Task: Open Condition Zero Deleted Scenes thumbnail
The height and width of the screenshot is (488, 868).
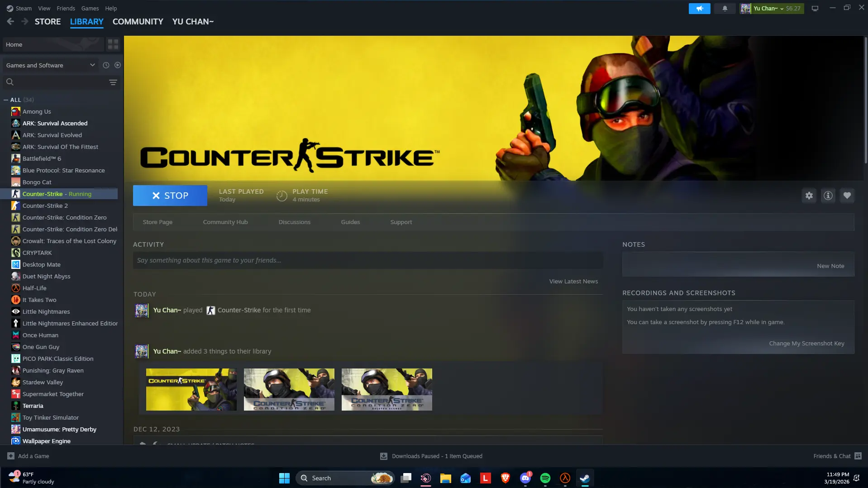Action: click(x=387, y=389)
